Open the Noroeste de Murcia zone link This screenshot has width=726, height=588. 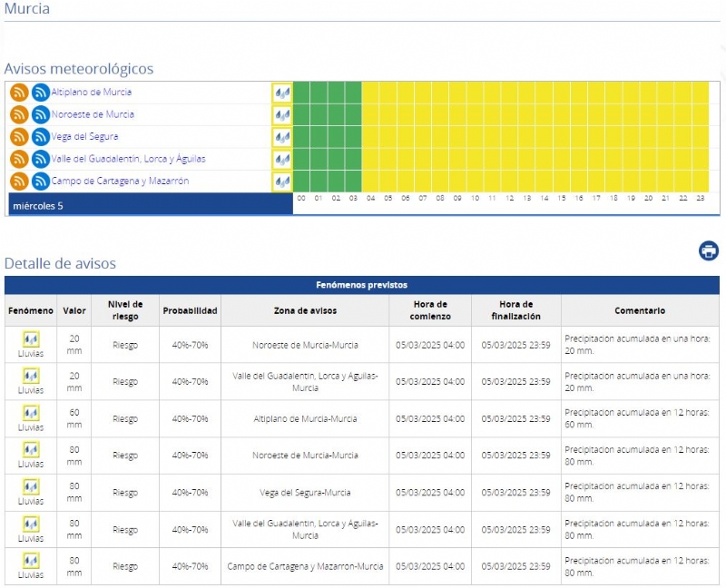tap(93, 114)
